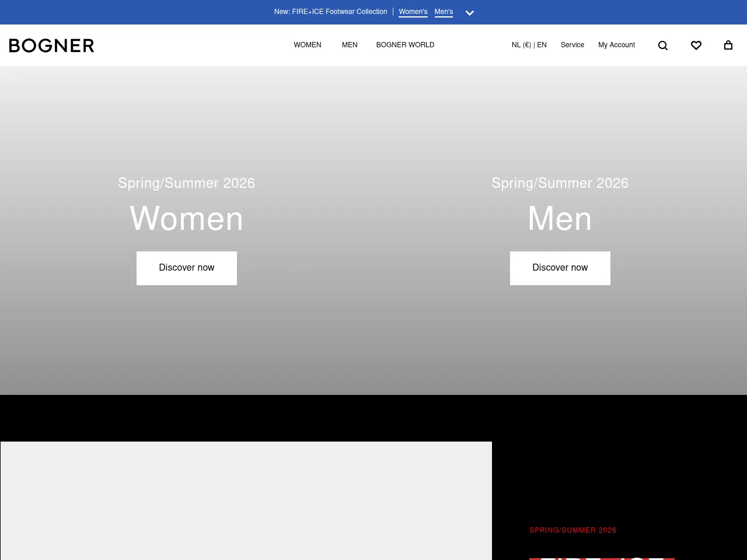Screen dimensions: 747x560
Task: Click Discover now under Women
Action: point(187,268)
